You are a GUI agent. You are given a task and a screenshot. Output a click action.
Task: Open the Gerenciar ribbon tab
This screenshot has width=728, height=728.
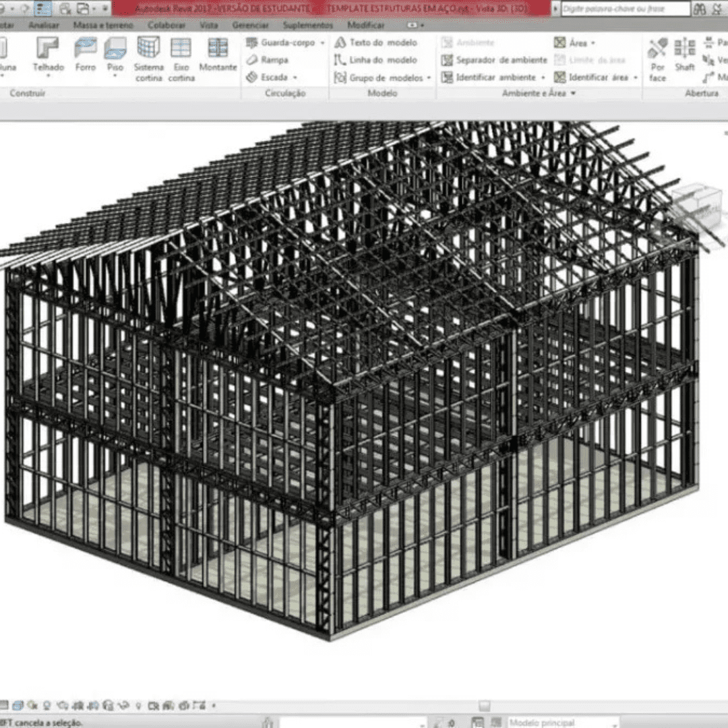click(x=250, y=25)
